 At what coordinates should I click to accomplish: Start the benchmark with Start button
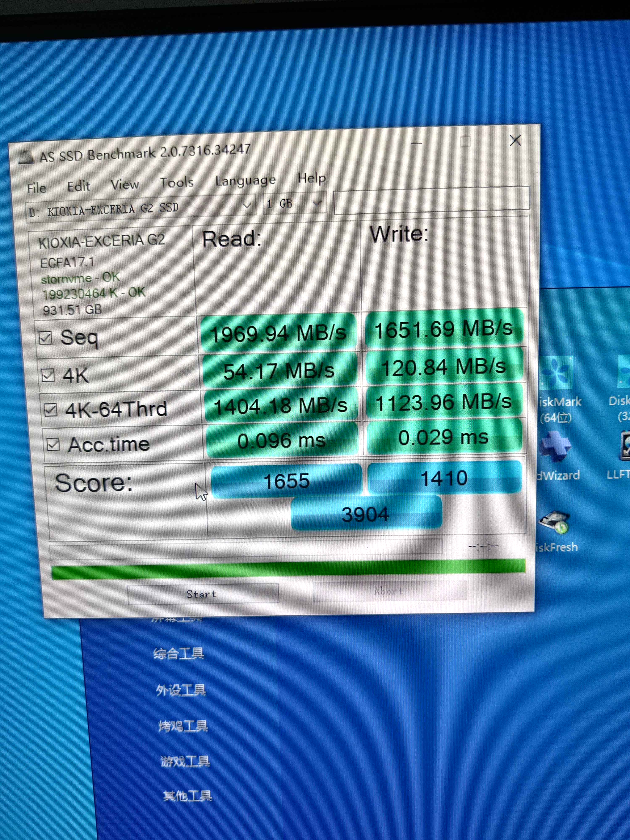pyautogui.click(x=203, y=594)
